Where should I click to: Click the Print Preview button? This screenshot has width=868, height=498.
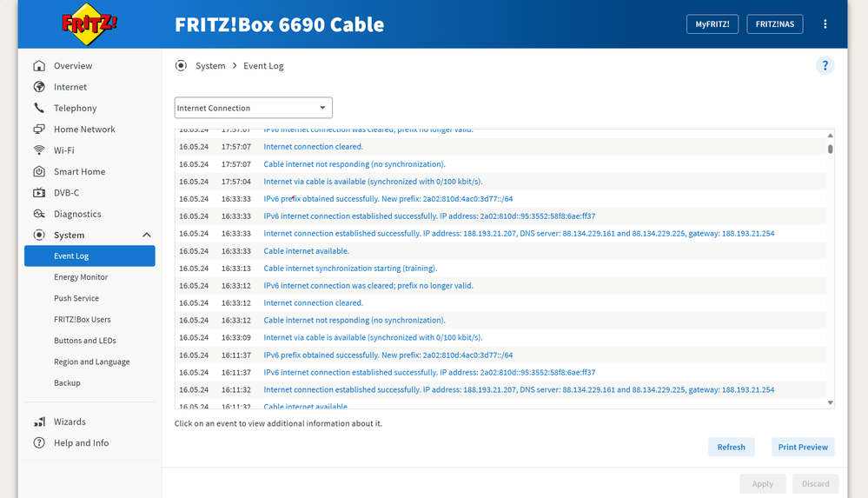803,447
